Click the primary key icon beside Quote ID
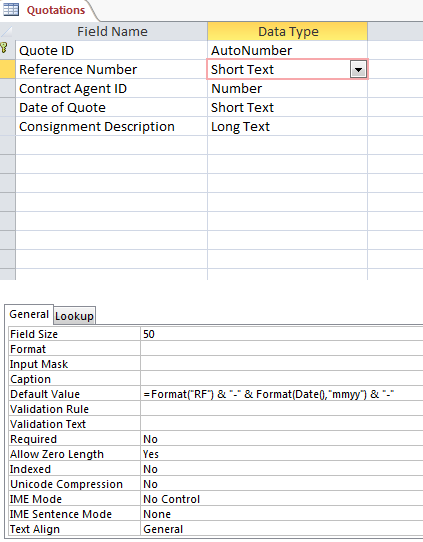Image resolution: width=423 pixels, height=542 pixels. (3, 47)
